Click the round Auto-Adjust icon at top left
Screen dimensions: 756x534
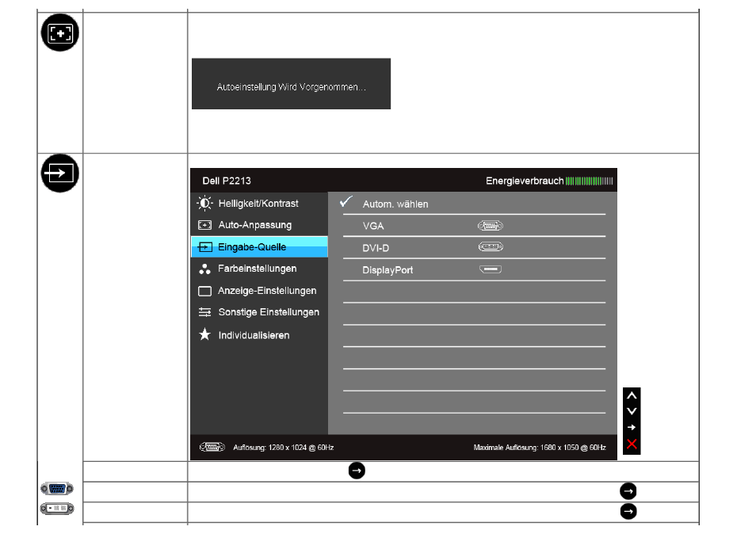click(59, 32)
